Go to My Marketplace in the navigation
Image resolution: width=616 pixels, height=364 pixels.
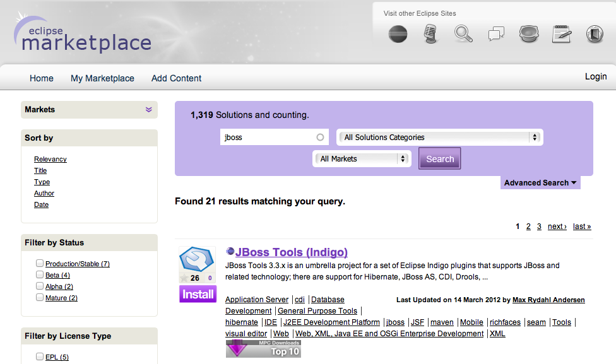tap(102, 78)
